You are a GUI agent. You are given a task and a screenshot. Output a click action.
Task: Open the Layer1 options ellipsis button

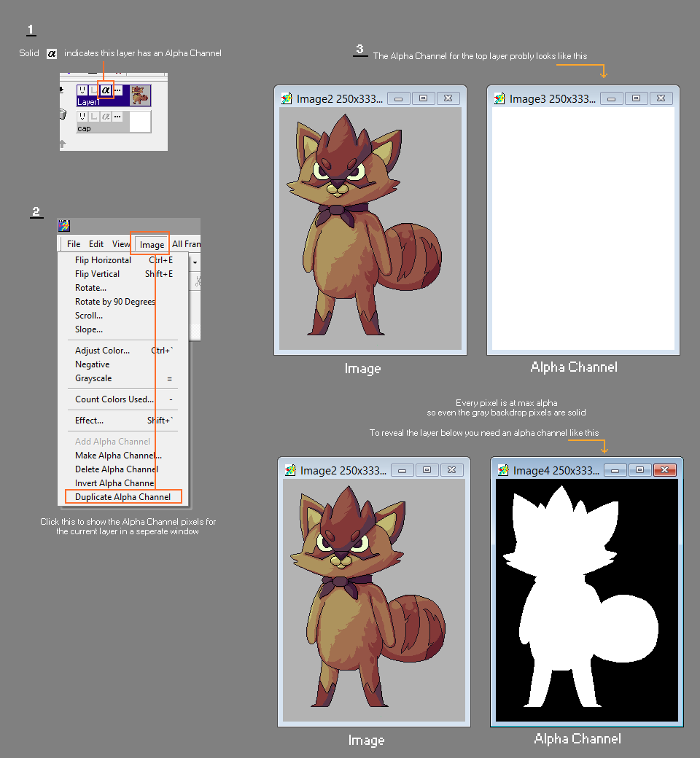(x=117, y=90)
